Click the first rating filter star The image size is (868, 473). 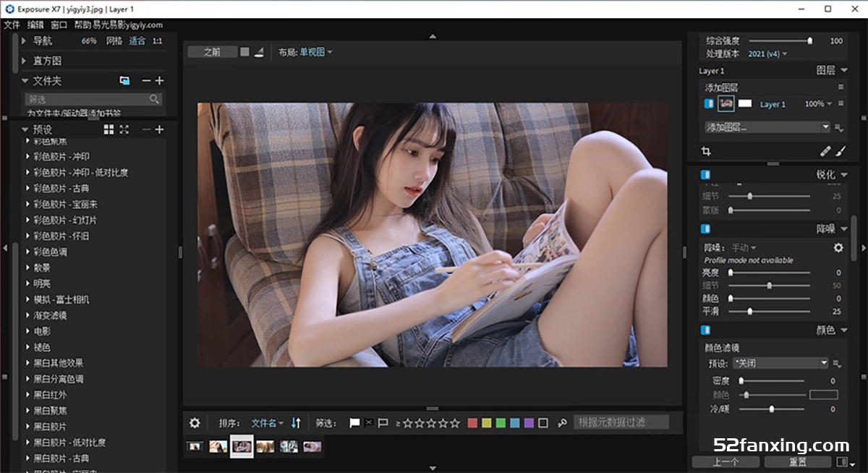407,423
